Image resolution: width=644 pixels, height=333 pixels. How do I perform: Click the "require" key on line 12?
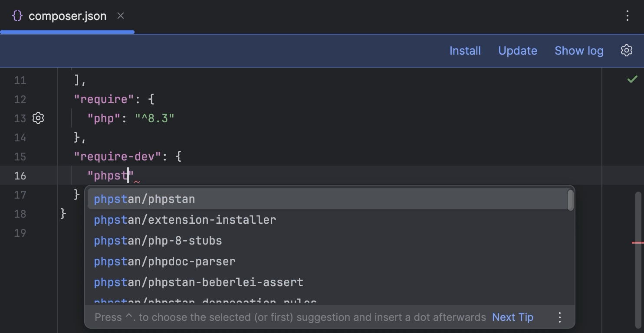point(104,99)
